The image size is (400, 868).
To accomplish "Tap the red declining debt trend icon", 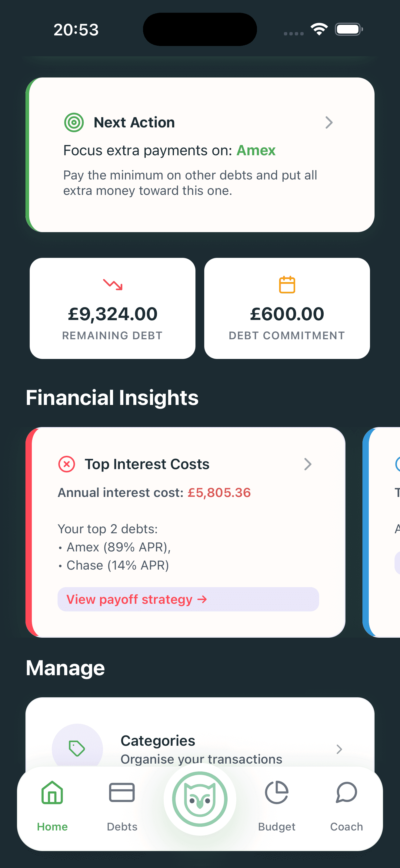I will pos(112,285).
